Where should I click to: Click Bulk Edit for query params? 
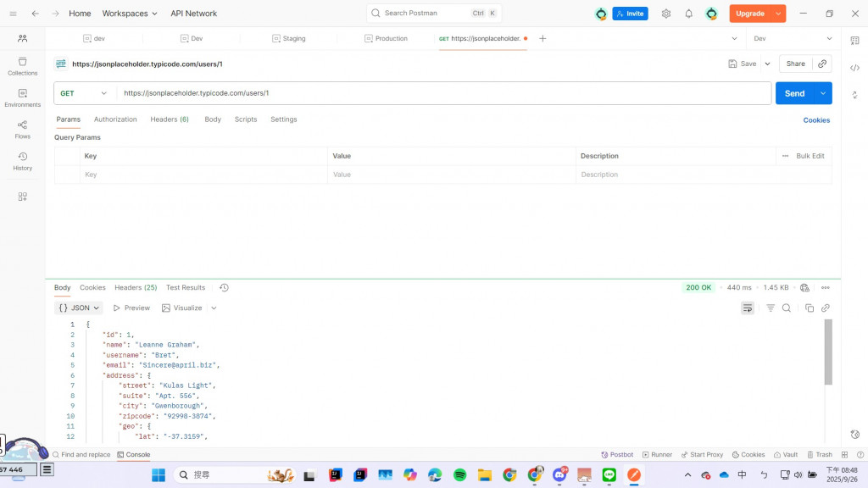click(x=810, y=156)
